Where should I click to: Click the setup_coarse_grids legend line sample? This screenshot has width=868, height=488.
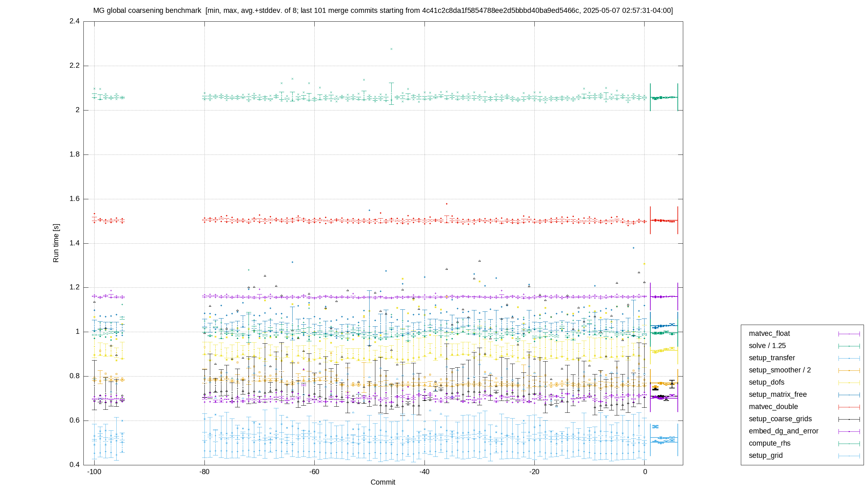click(x=849, y=419)
